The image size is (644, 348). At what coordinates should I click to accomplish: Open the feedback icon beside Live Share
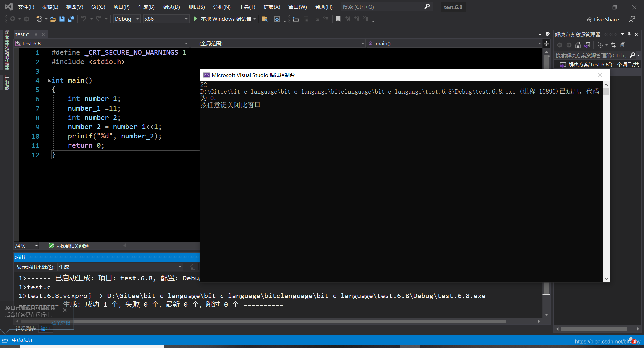tap(632, 19)
